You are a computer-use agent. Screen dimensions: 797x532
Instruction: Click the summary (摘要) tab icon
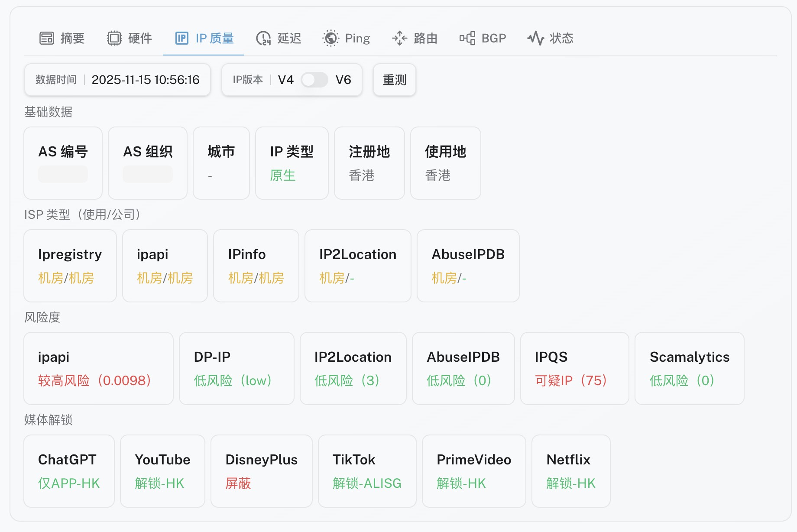pos(47,38)
